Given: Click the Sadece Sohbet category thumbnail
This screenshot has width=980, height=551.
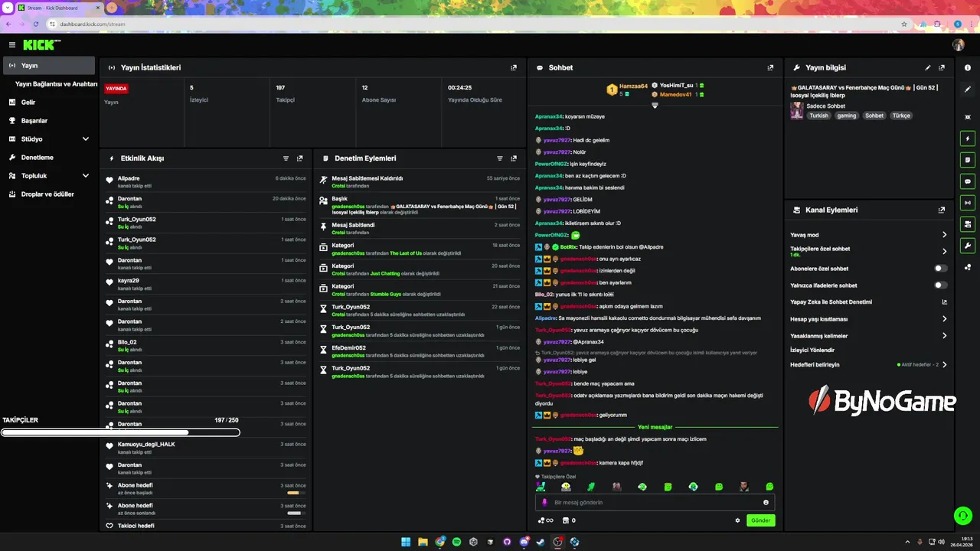Looking at the screenshot, I should click(797, 110).
